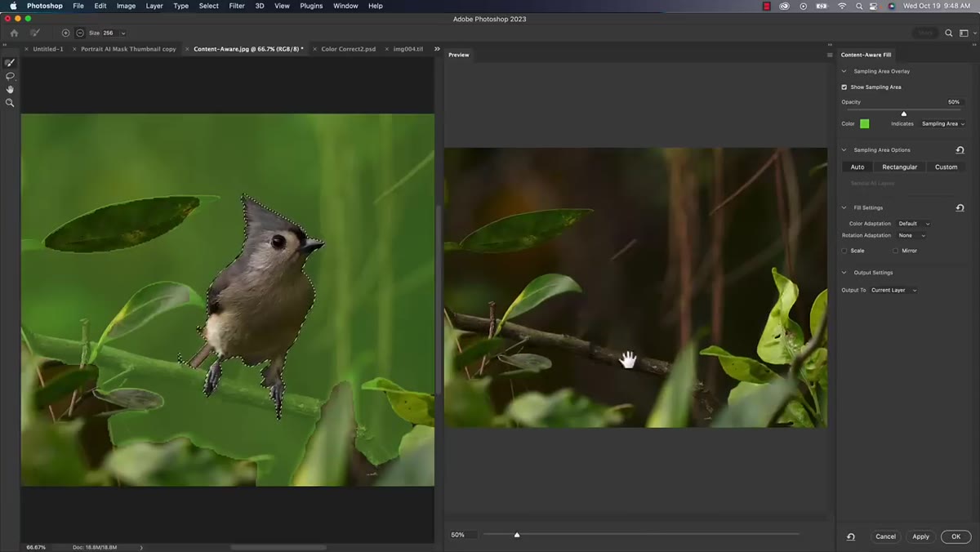Open the Filter menu
Screen dimensions: 980x552
(x=237, y=6)
